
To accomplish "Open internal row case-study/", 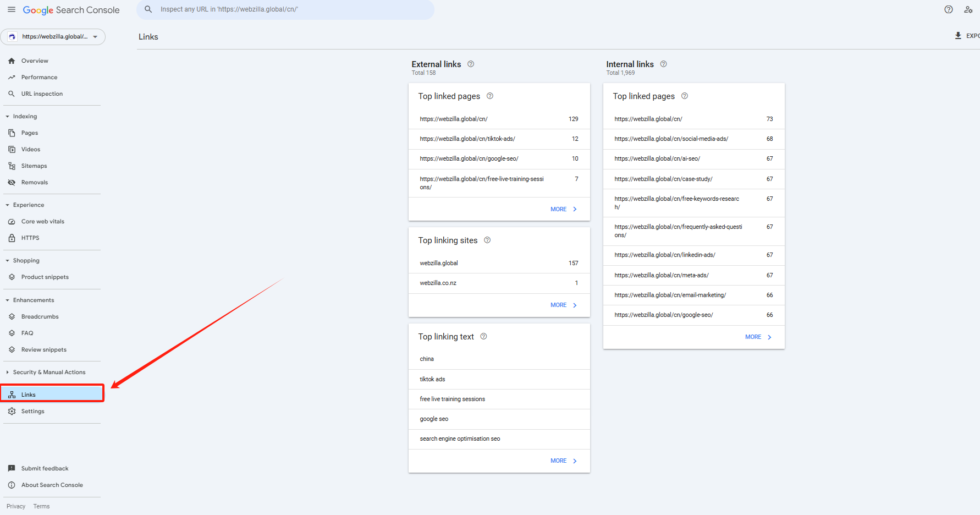I will click(x=694, y=179).
